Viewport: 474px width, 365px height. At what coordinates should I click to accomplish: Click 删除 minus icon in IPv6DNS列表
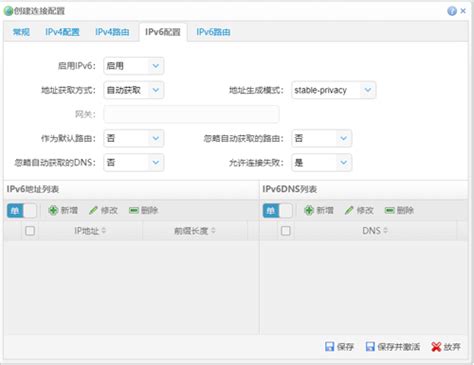(x=389, y=210)
